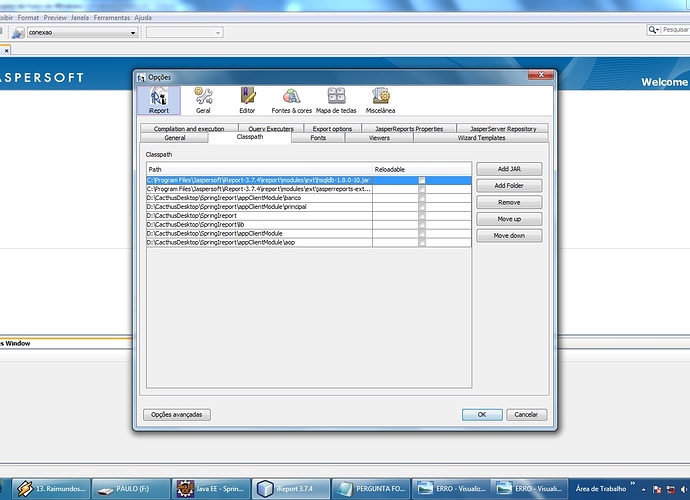Open the Java EE Spring taskbar item
Image resolution: width=690 pixels, height=500 pixels.
pos(211,489)
